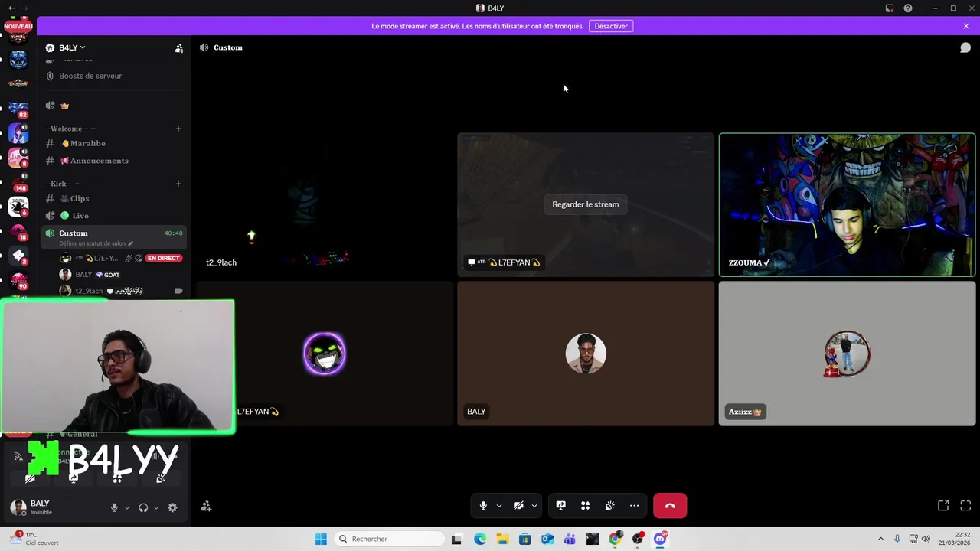Add a channel to the Welcome category

[178, 129]
